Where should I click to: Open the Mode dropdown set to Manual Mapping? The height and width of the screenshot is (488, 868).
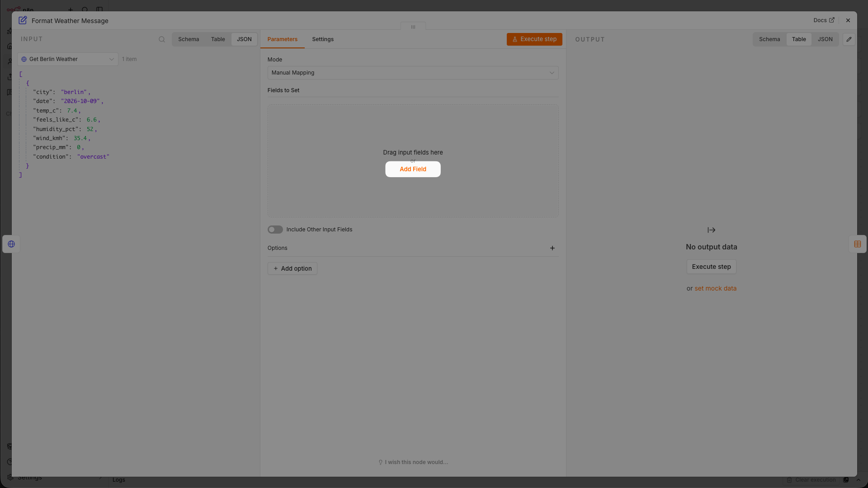pos(413,73)
